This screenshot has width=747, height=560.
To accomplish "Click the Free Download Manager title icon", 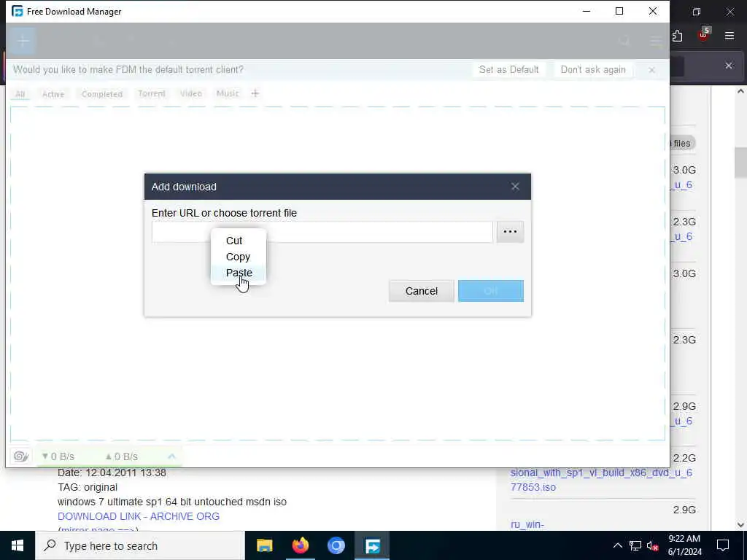I will pos(18,11).
